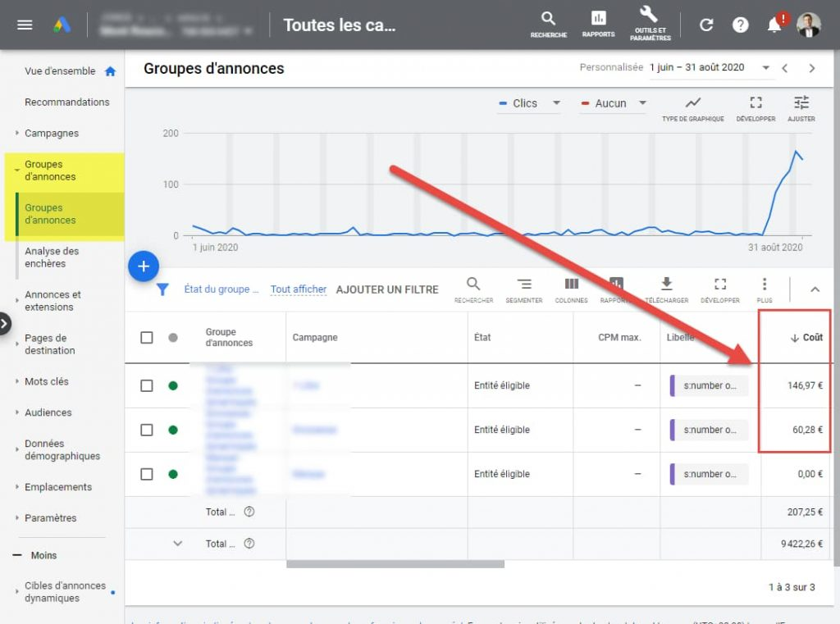This screenshot has width=840, height=624.
Task: Open the notifications bell
Action: click(774, 25)
